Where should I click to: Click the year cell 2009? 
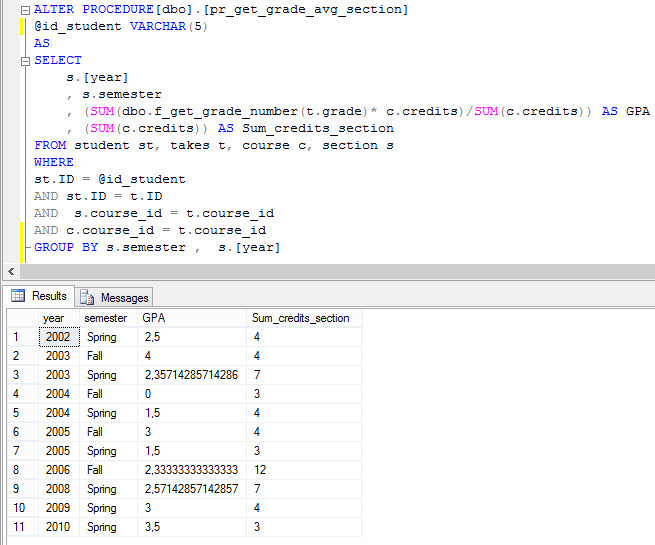[59, 508]
